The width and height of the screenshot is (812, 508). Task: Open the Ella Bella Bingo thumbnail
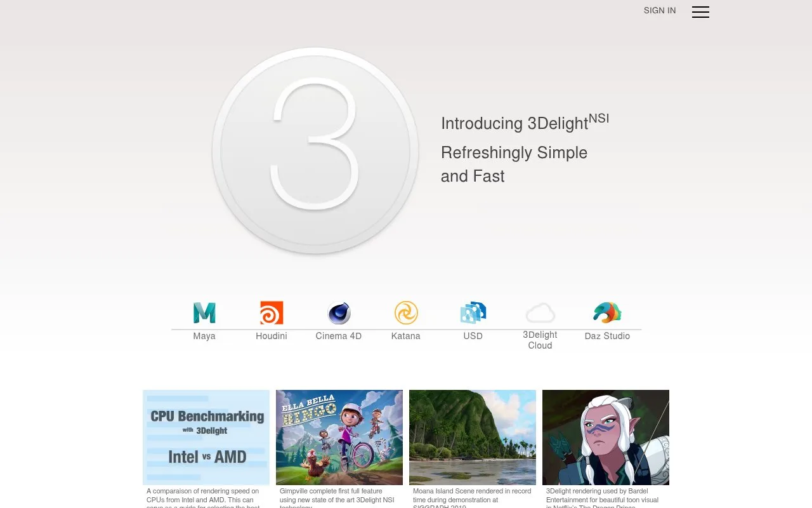coord(339,438)
